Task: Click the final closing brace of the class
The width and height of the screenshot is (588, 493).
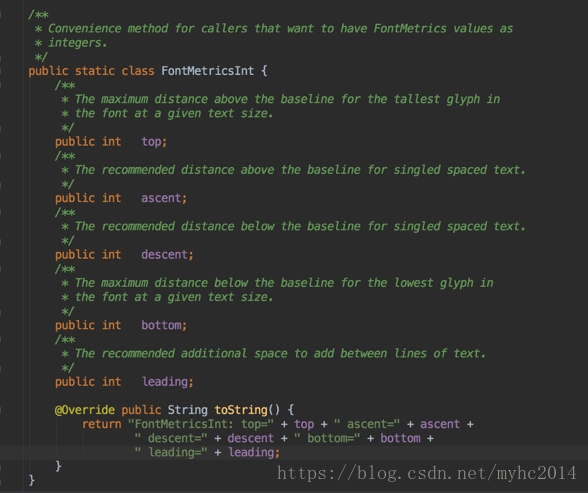Action: [32, 481]
